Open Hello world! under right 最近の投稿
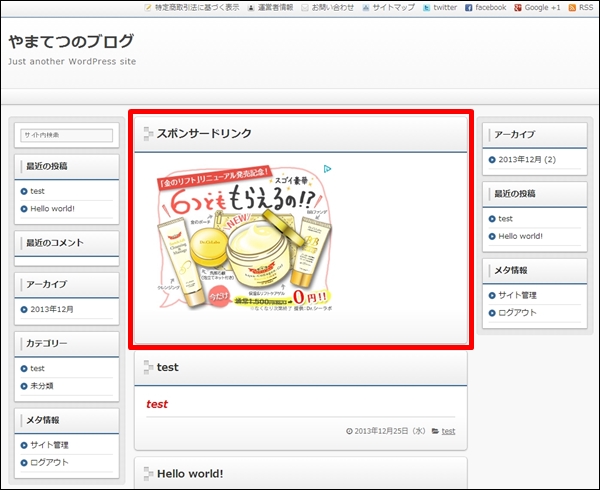The image size is (600, 490). 520,236
